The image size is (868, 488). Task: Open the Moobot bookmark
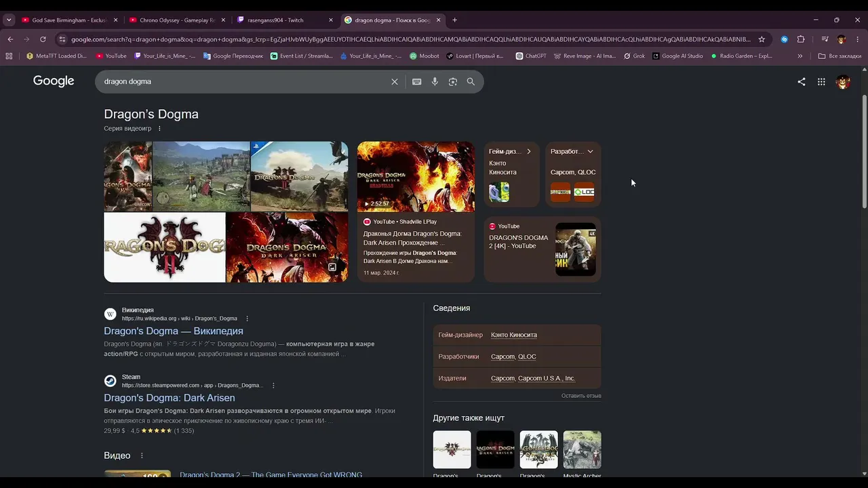[425, 56]
